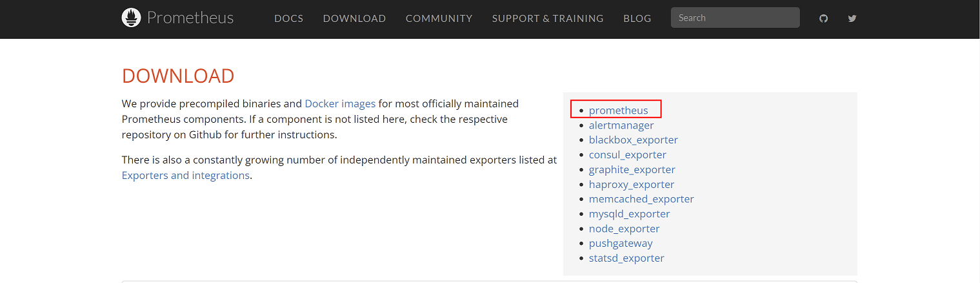Image resolution: width=980 pixels, height=283 pixels.
Task: Open the DOCS menu item
Action: [x=288, y=19]
